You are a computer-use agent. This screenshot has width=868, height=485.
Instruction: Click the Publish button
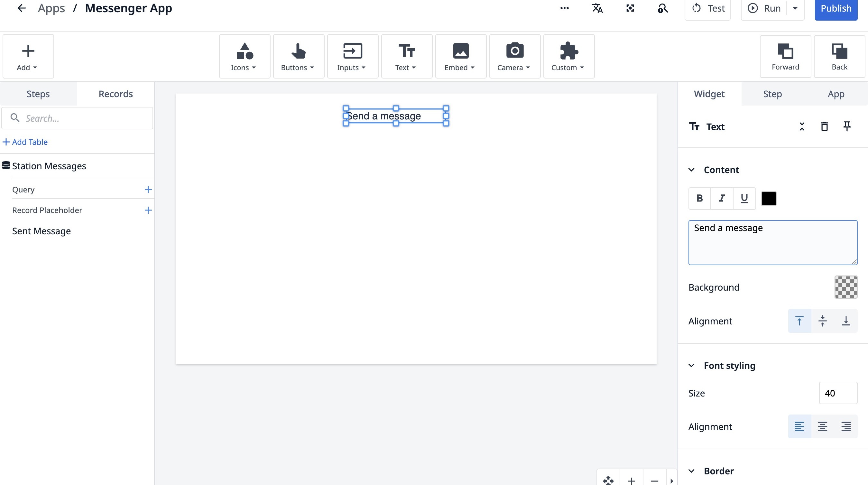coord(836,8)
